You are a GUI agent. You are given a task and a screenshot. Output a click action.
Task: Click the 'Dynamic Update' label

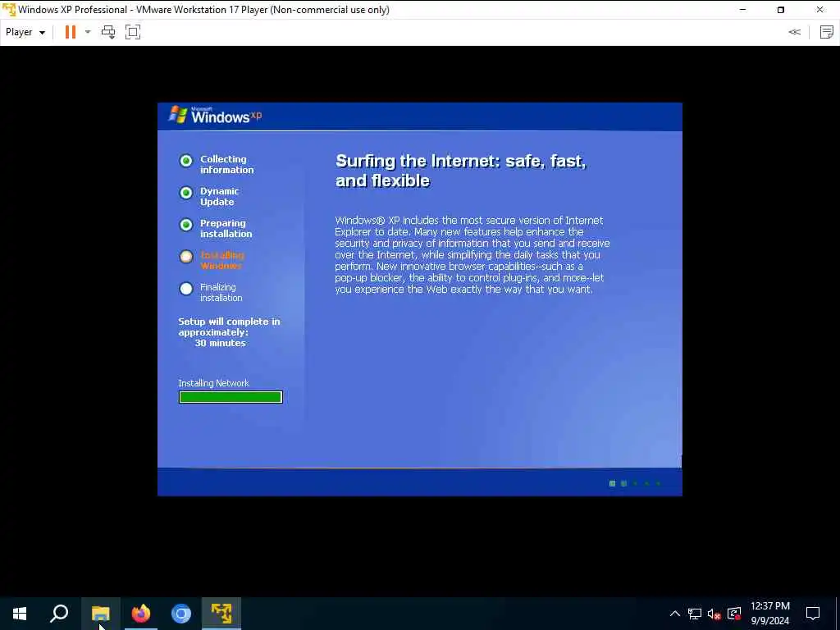(220, 197)
